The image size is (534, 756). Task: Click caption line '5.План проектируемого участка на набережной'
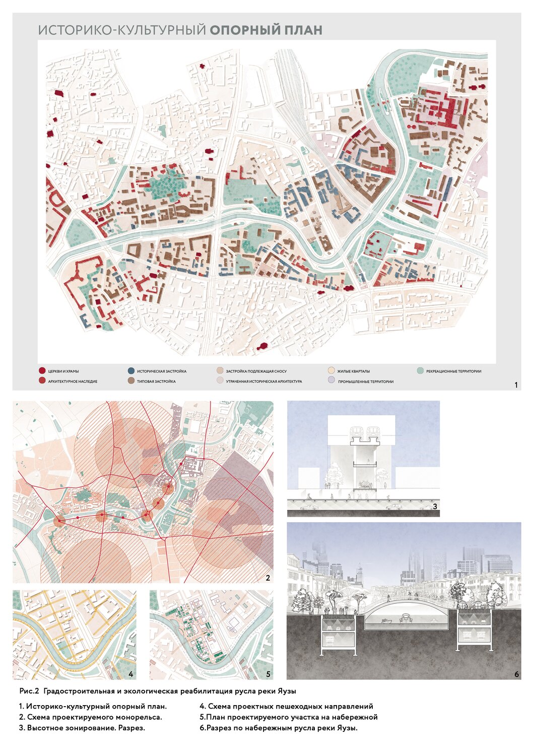pos(289,717)
